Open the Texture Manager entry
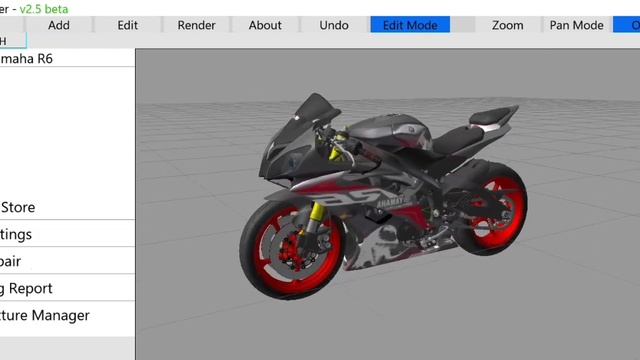 click(x=67, y=315)
